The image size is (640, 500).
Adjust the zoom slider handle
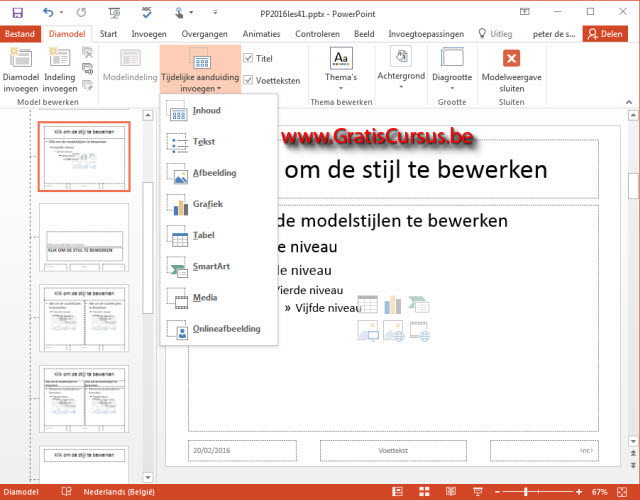coord(526,492)
